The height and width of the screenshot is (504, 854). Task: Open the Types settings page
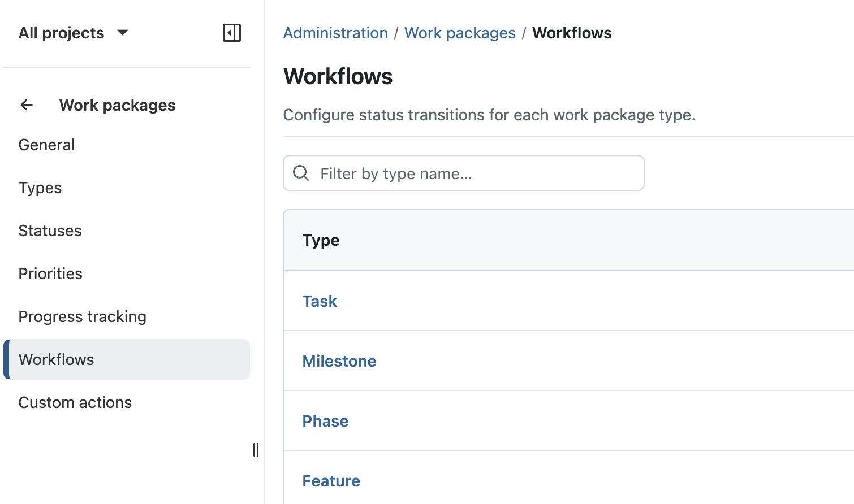40,188
